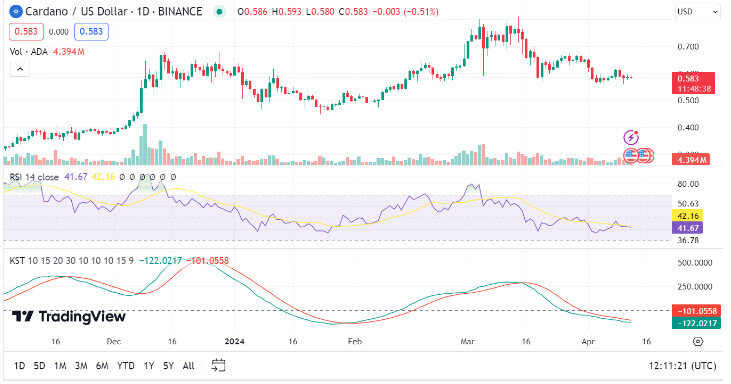
Task: Open the go to date calendar icon
Action: click(218, 365)
